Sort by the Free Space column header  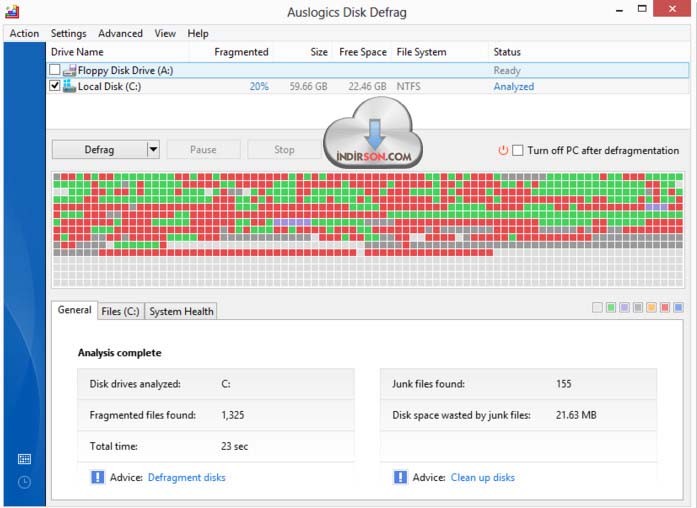coord(363,52)
